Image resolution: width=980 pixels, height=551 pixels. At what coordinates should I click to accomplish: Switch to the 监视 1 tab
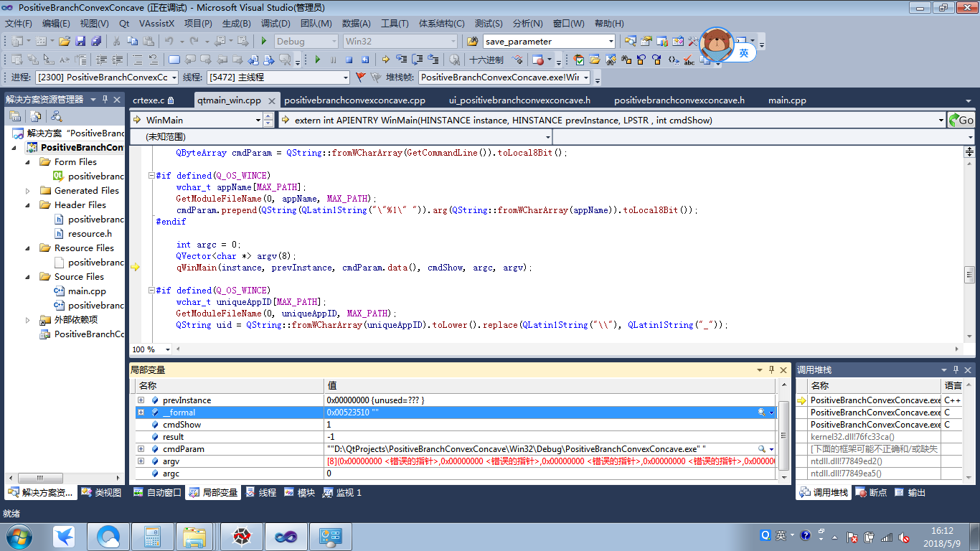[x=342, y=493]
